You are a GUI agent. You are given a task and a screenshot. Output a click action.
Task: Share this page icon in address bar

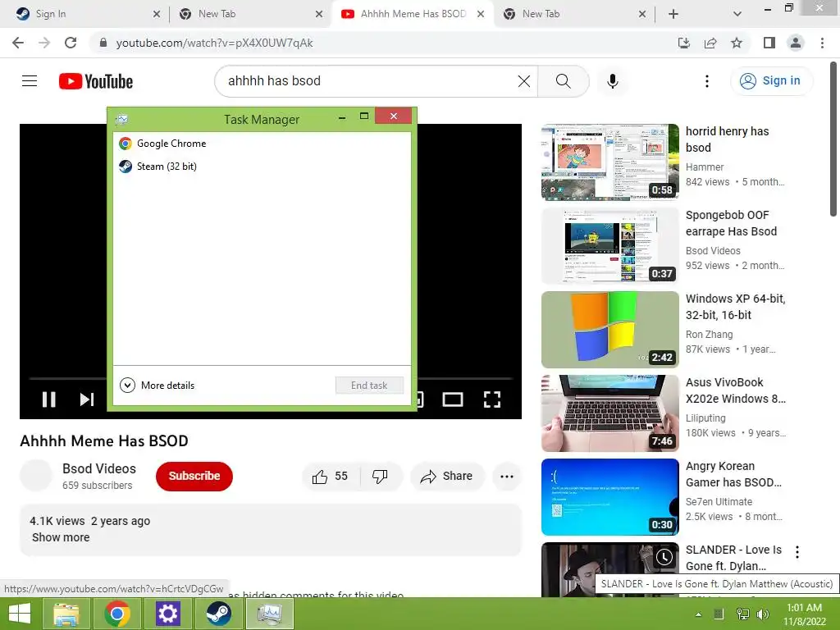(x=710, y=43)
